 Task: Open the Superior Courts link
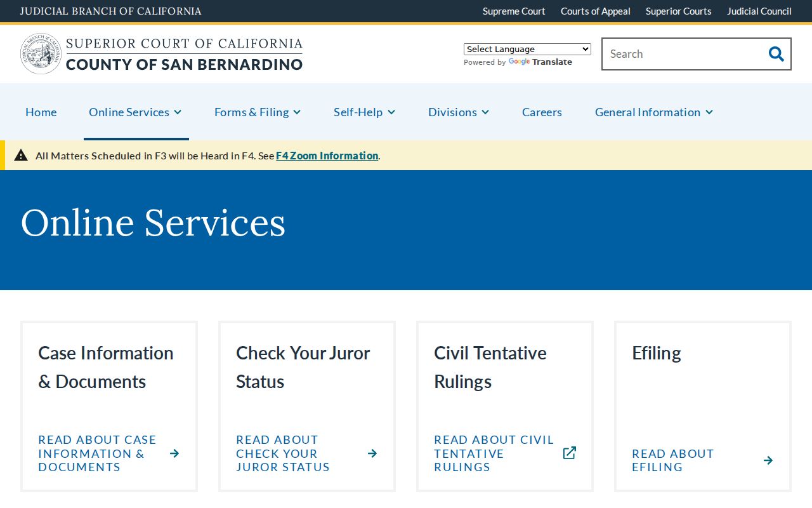[x=679, y=11]
